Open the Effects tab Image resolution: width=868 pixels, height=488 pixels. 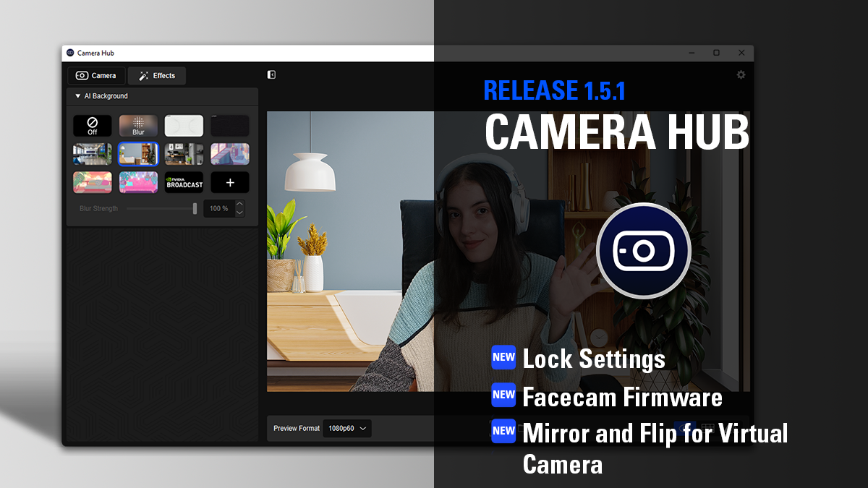(x=157, y=76)
